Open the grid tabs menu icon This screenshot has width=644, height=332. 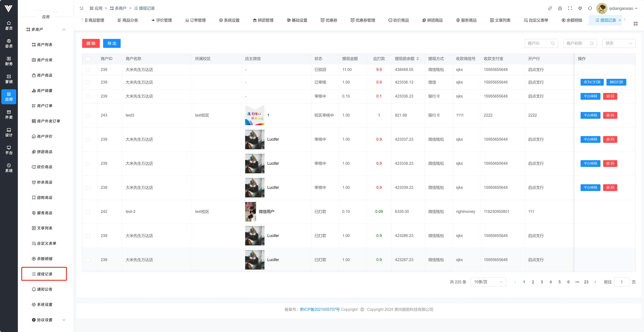pos(635,24)
